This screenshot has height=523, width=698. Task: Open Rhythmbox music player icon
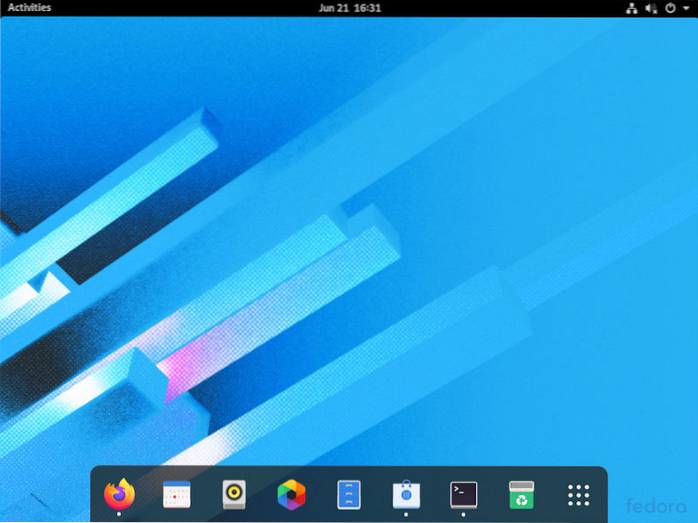point(234,494)
